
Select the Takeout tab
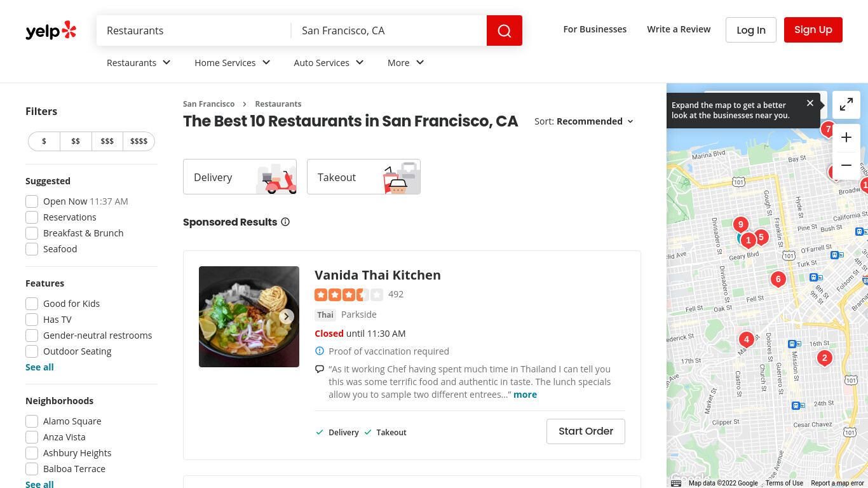[363, 177]
